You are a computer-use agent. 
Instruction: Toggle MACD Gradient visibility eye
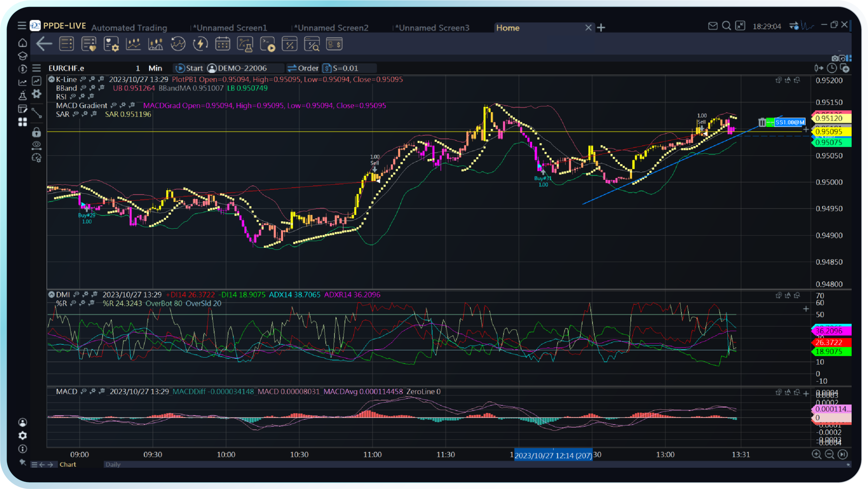click(x=114, y=105)
